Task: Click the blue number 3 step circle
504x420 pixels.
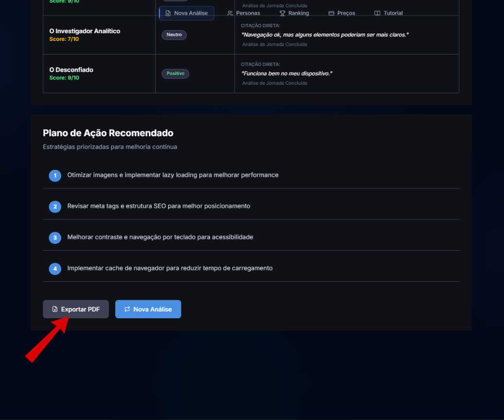Action: pyautogui.click(x=55, y=237)
